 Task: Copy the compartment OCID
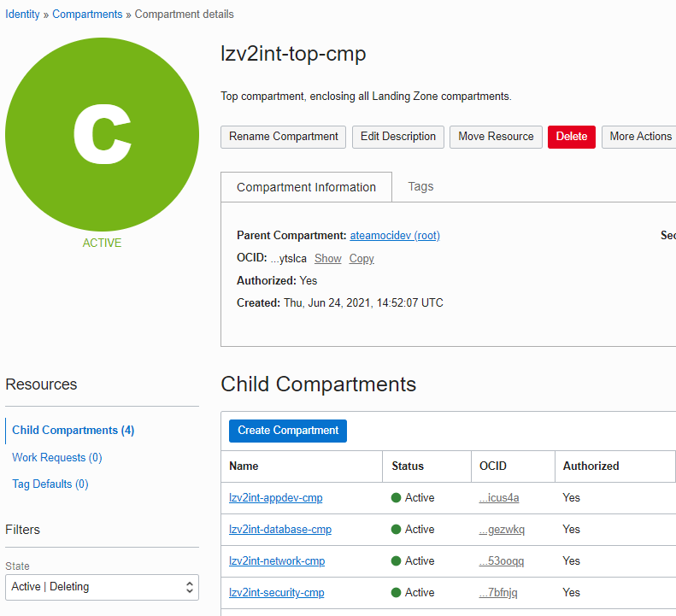[362, 258]
